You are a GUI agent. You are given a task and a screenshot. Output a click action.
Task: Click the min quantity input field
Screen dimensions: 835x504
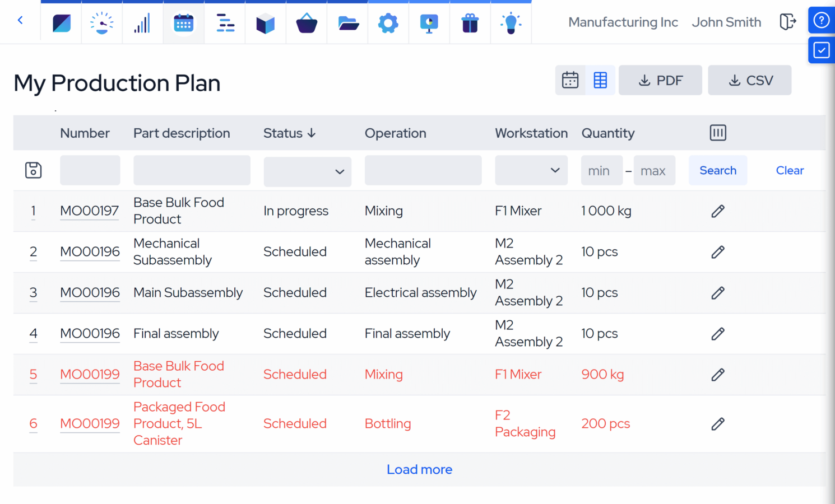[601, 170]
